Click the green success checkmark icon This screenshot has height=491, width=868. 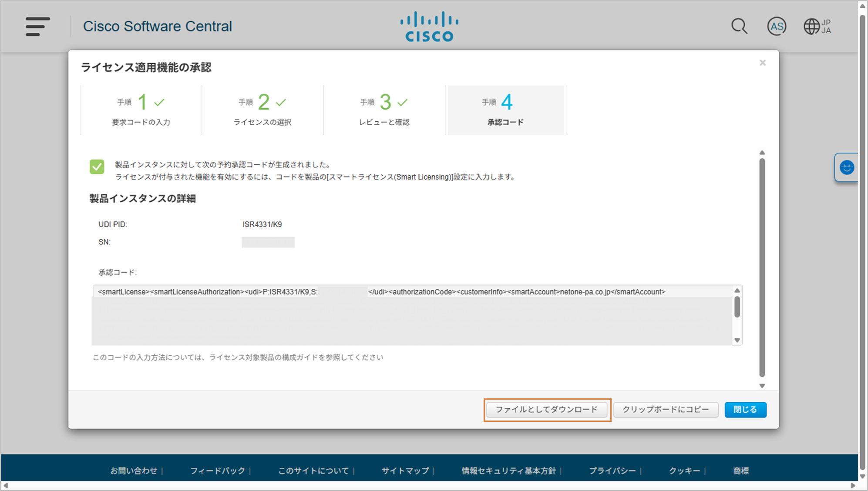click(x=97, y=167)
